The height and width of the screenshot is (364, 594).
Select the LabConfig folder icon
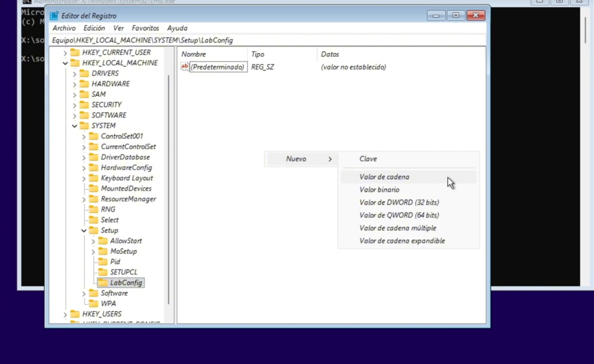(102, 283)
